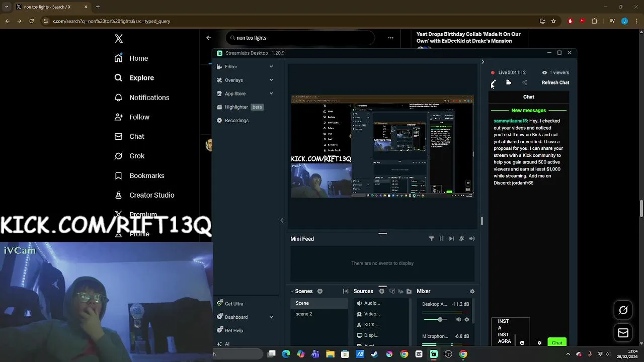Open X search more options ellipsis

tap(390, 38)
